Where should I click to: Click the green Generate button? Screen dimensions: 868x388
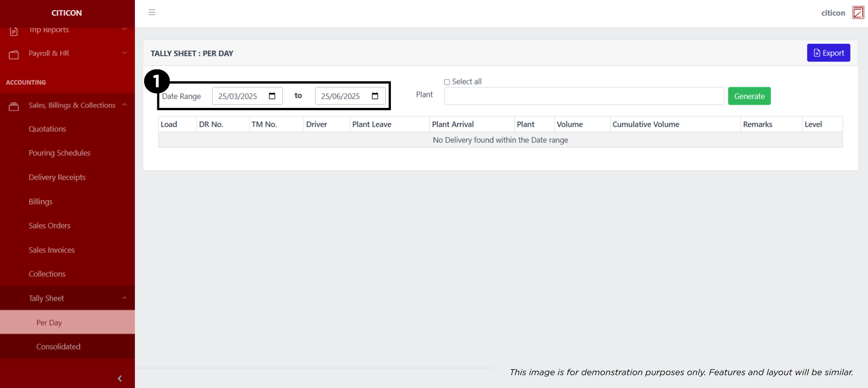(749, 96)
